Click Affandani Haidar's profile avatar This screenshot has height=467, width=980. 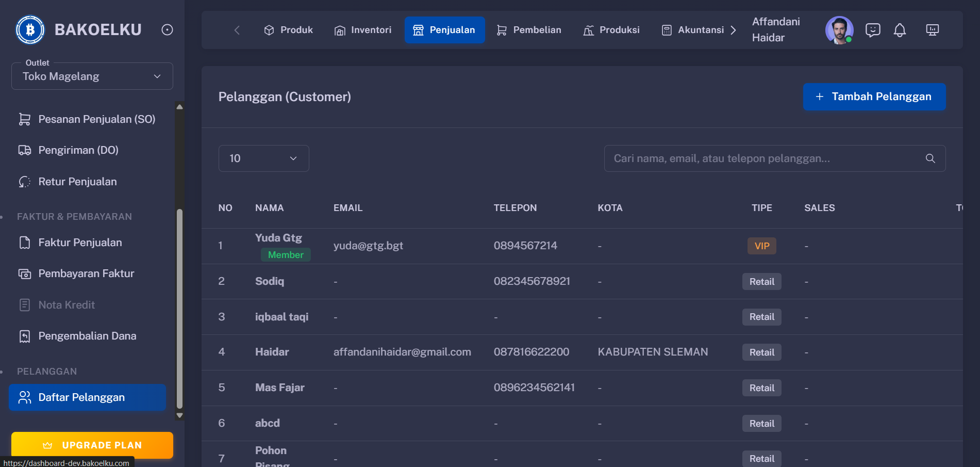point(839,30)
